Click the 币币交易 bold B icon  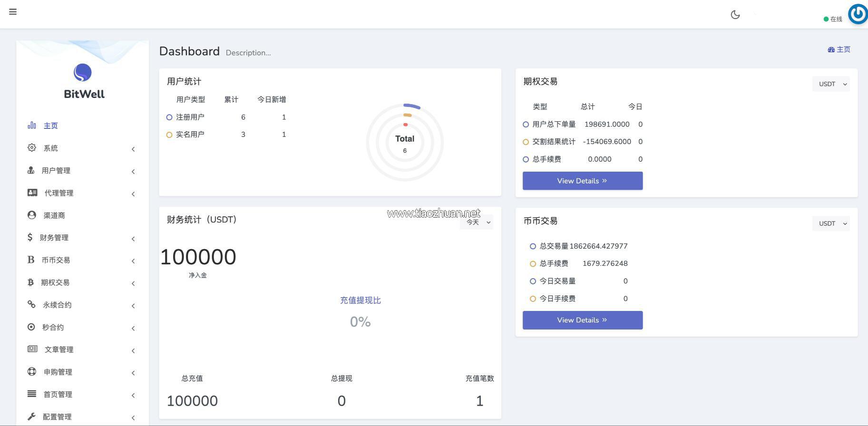point(31,260)
